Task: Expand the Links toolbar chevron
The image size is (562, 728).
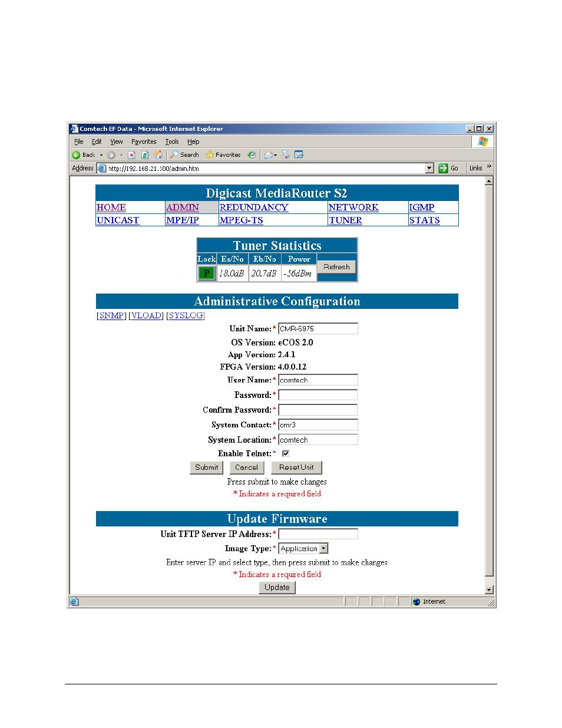Action: [x=489, y=167]
